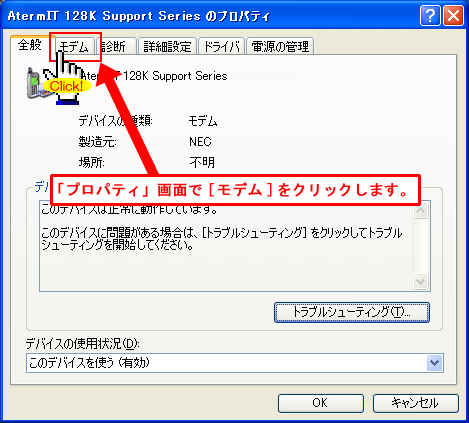This screenshot has width=469, height=423.
Task: Open the このデバイスを使う (有効) combo box
Action: (x=235, y=363)
